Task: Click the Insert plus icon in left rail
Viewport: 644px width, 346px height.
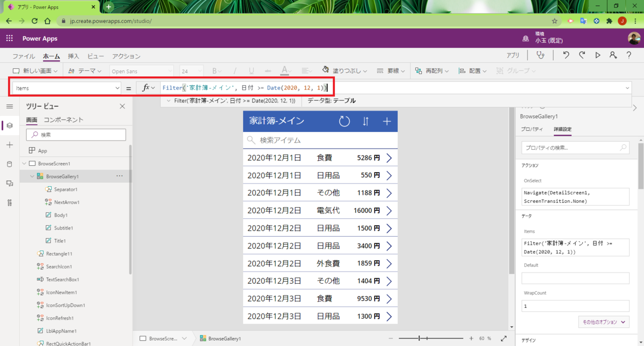Action: point(10,145)
